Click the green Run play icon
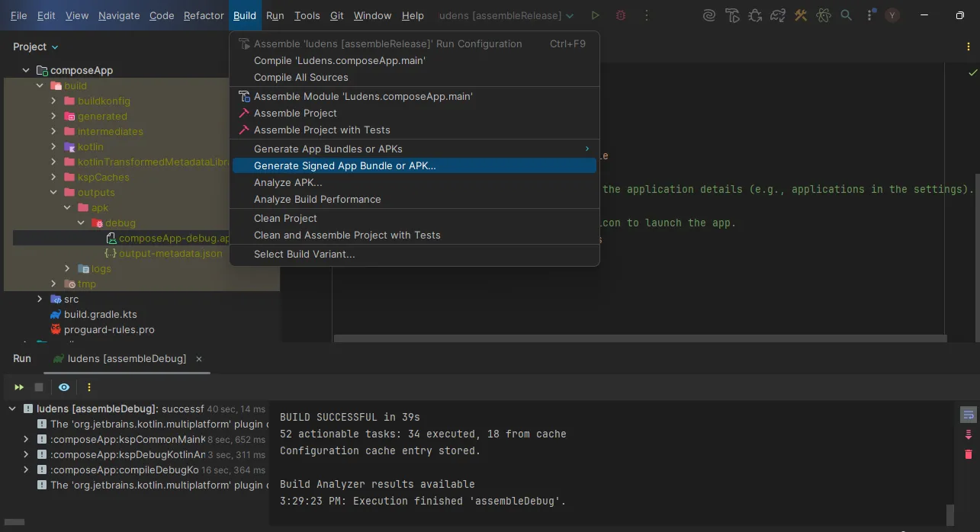The height and width of the screenshot is (532, 980). tap(596, 15)
